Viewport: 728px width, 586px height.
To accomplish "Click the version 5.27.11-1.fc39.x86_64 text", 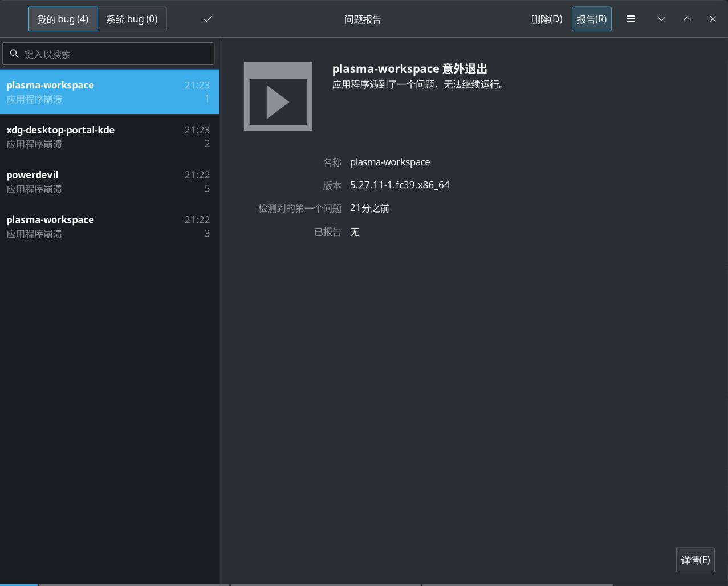I will [x=400, y=185].
